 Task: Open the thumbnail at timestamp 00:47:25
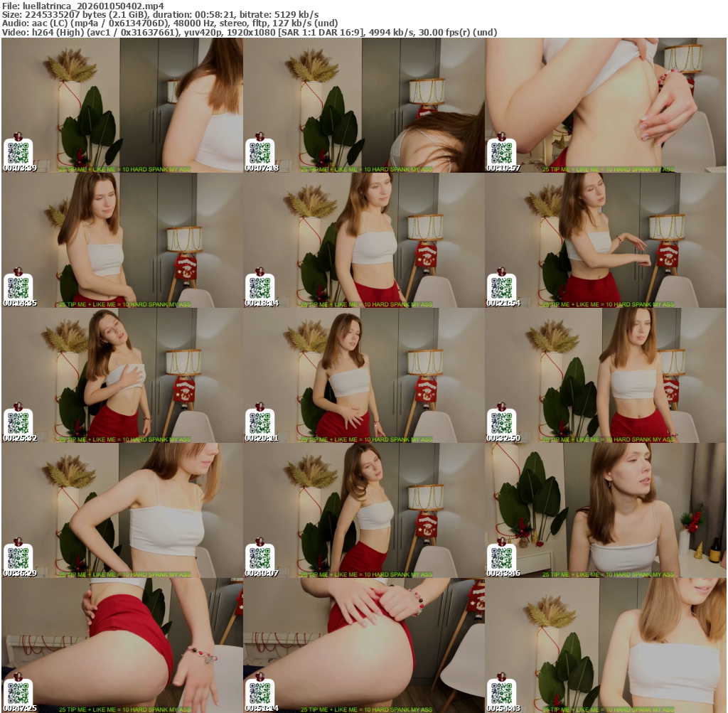coord(122,645)
